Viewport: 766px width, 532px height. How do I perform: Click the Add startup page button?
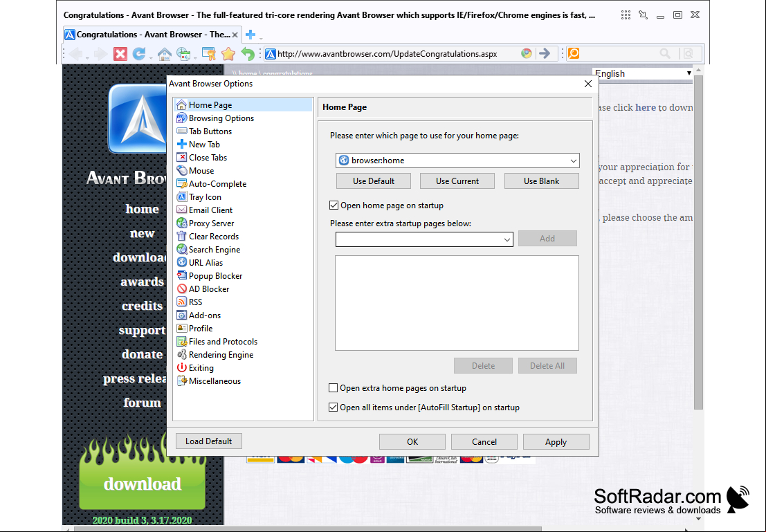click(547, 239)
